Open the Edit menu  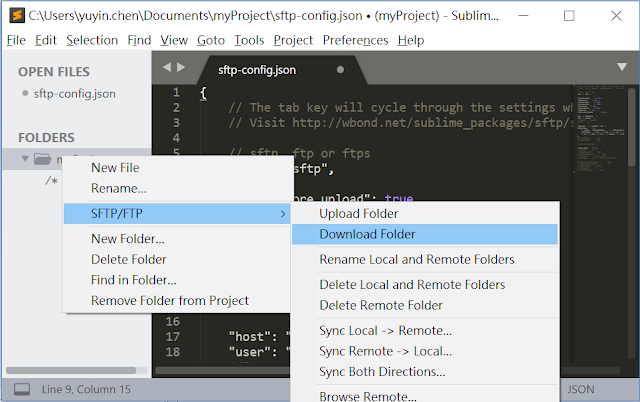coord(45,40)
